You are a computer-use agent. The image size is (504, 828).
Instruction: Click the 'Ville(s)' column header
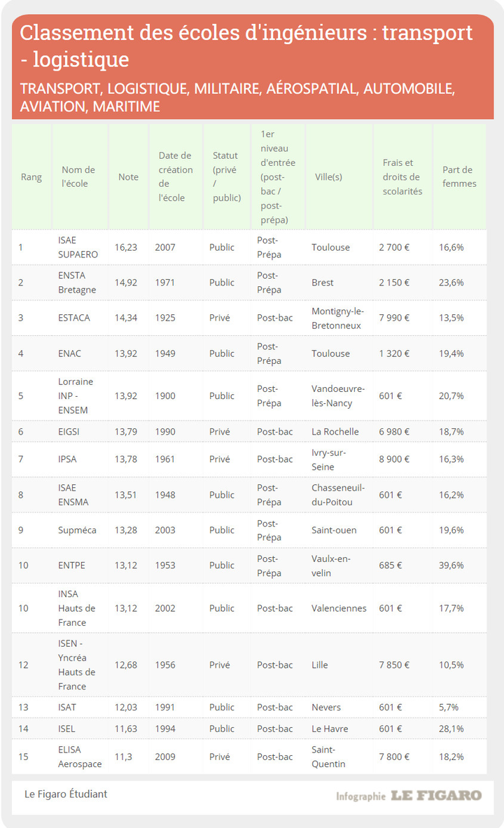[x=328, y=177]
